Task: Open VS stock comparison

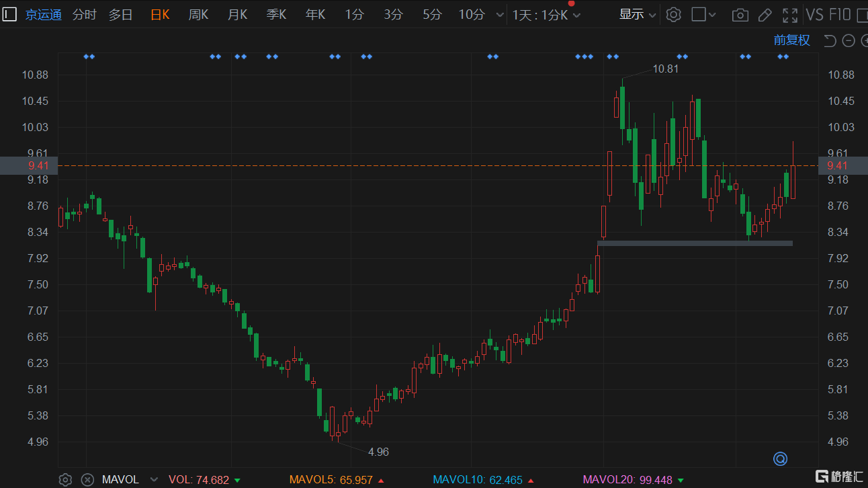Action: 814,15
